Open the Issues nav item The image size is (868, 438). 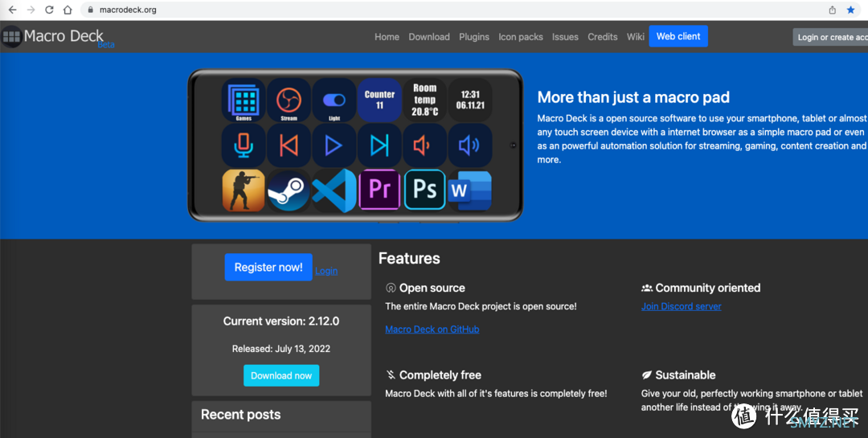click(x=565, y=36)
